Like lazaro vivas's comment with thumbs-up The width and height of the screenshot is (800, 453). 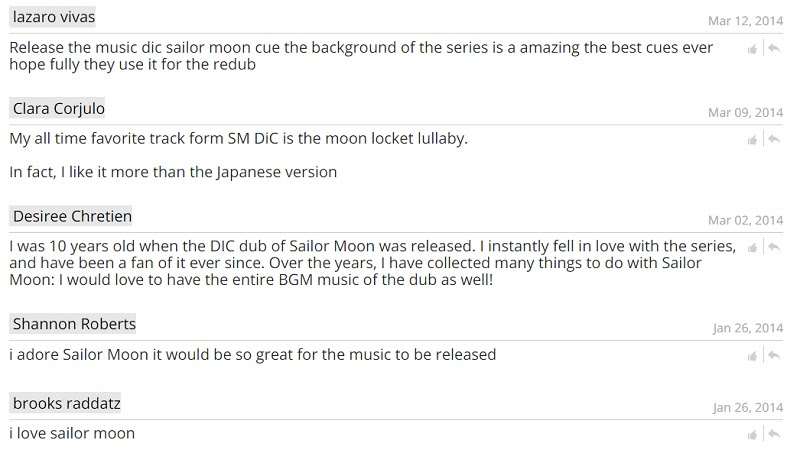coord(752,49)
